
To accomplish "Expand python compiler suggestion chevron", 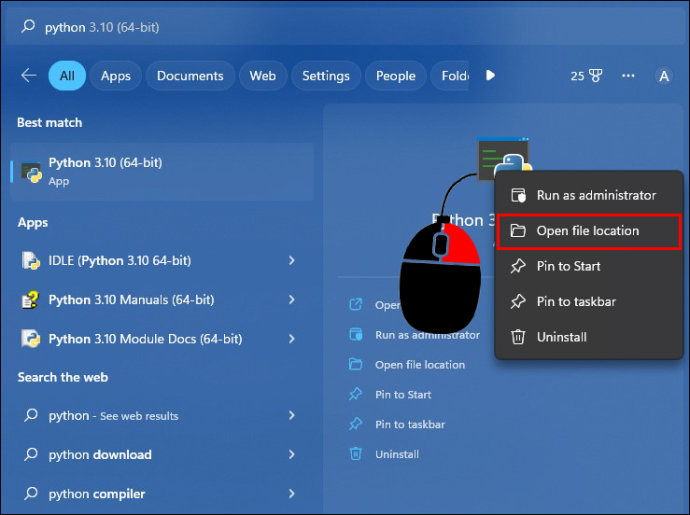I will click(291, 493).
